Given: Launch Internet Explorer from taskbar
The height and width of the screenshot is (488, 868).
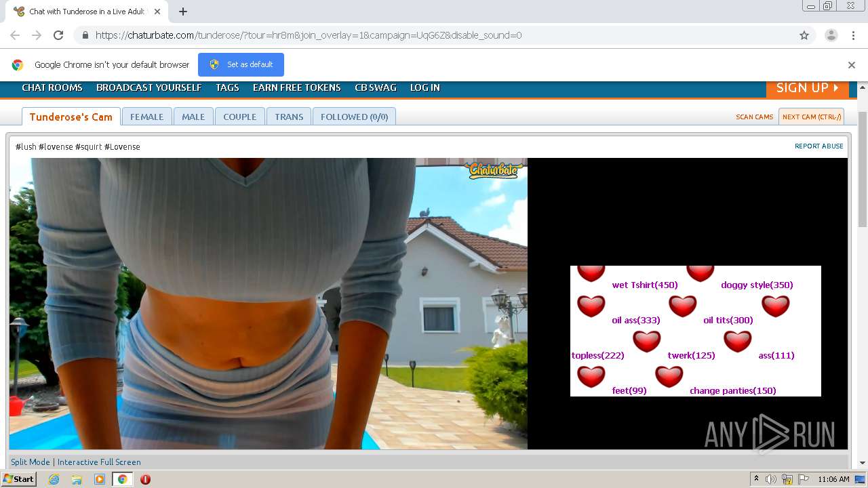Looking at the screenshot, I should point(54,479).
